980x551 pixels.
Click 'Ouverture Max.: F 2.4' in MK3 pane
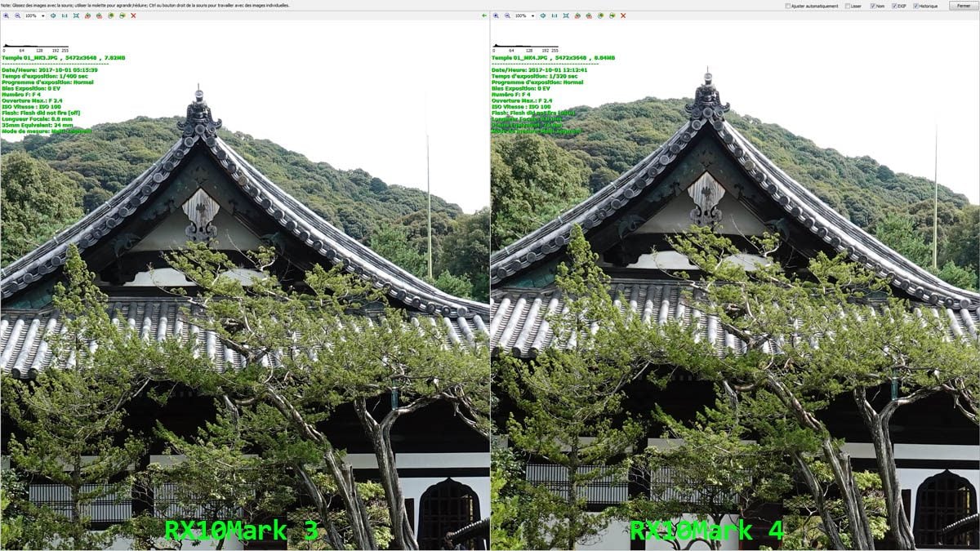pos(32,100)
